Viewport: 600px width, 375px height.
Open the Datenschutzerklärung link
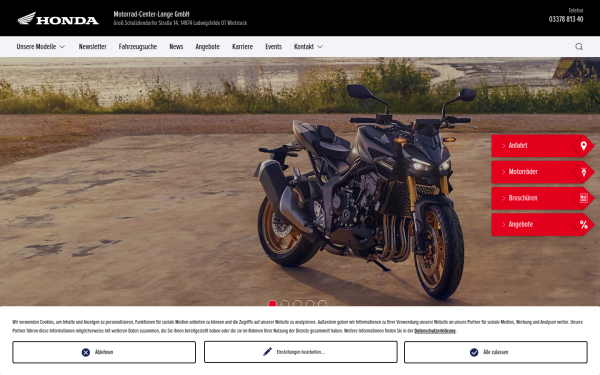[435, 331]
